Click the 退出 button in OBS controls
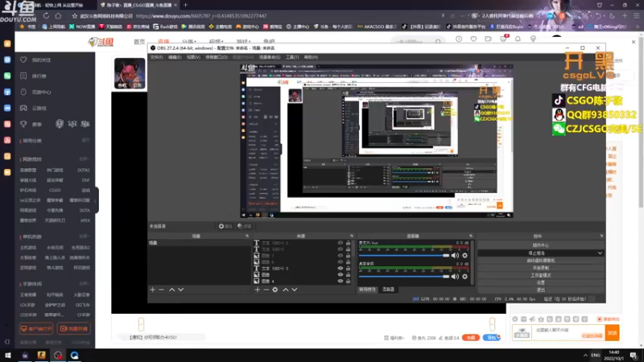Screen dimensions: 644x362 click(x=540, y=290)
